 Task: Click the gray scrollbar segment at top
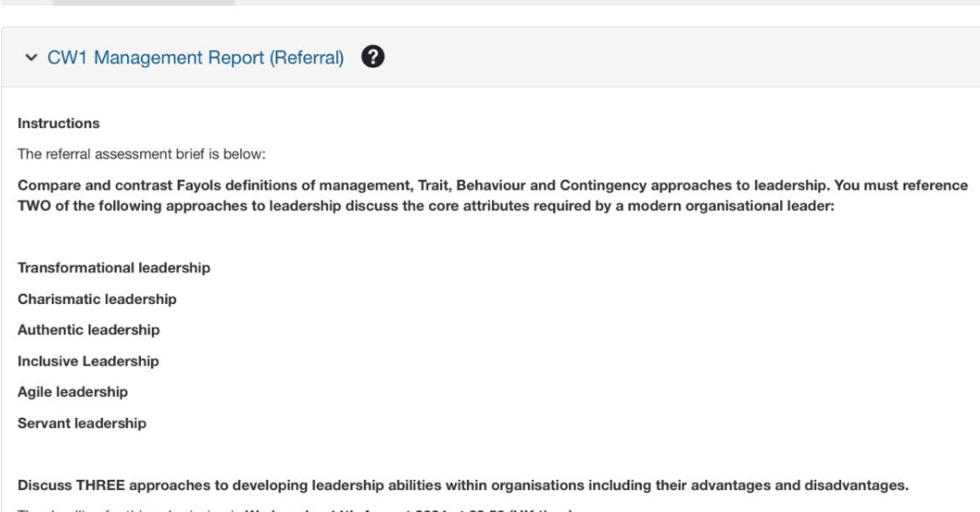point(144,3)
